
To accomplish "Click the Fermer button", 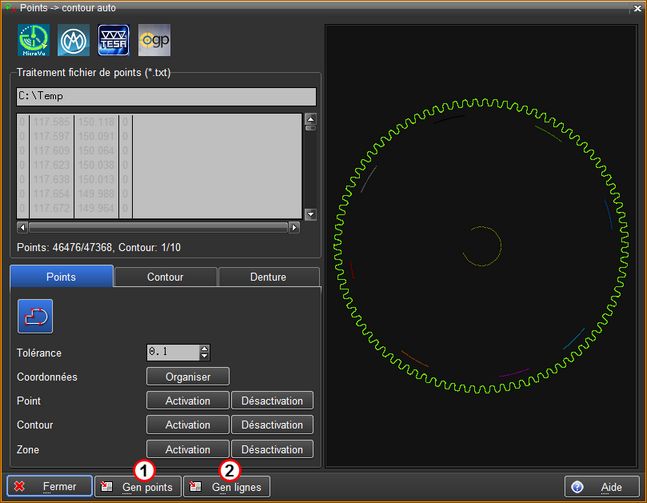I will (x=51, y=487).
